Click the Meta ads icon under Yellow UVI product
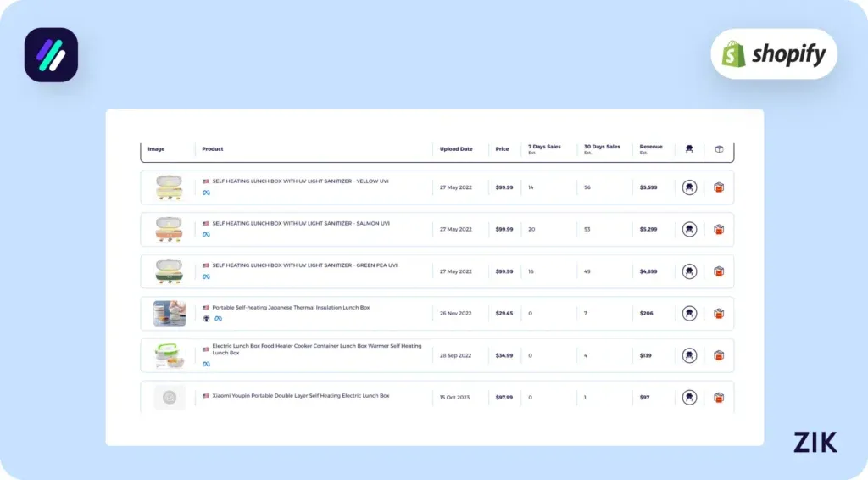This screenshot has width=868, height=480. point(206,193)
